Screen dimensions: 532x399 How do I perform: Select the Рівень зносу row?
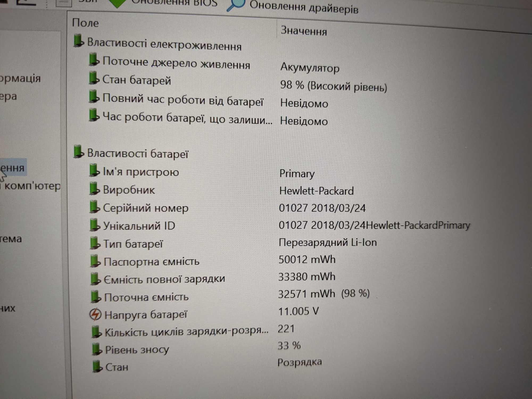click(196, 348)
